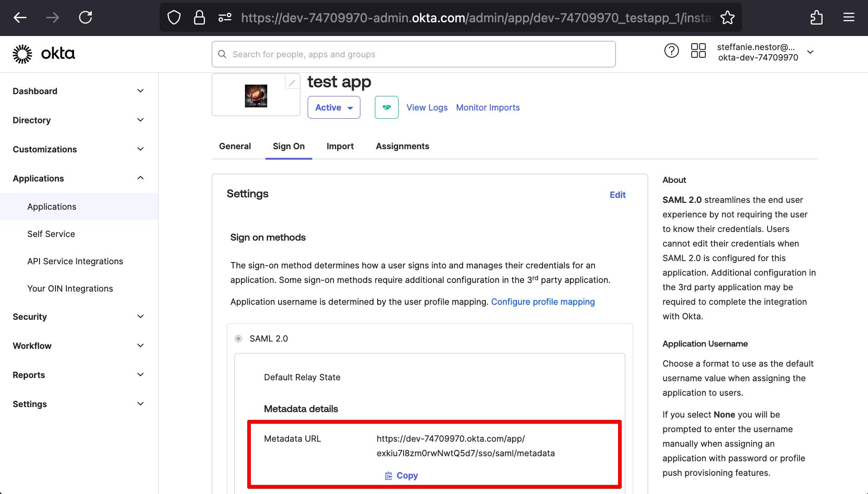Screen dimensions: 868x494
Task: Select the Sign On tab
Action: tap(289, 146)
